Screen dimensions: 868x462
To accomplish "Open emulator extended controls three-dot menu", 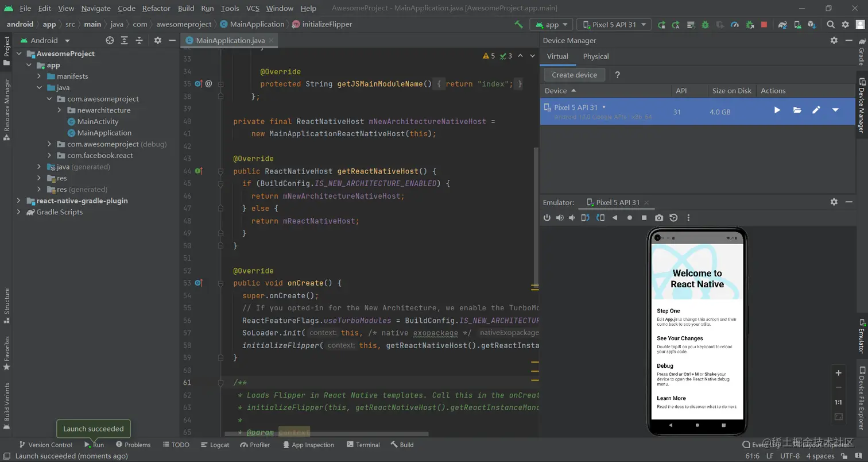I will pyautogui.click(x=688, y=218).
